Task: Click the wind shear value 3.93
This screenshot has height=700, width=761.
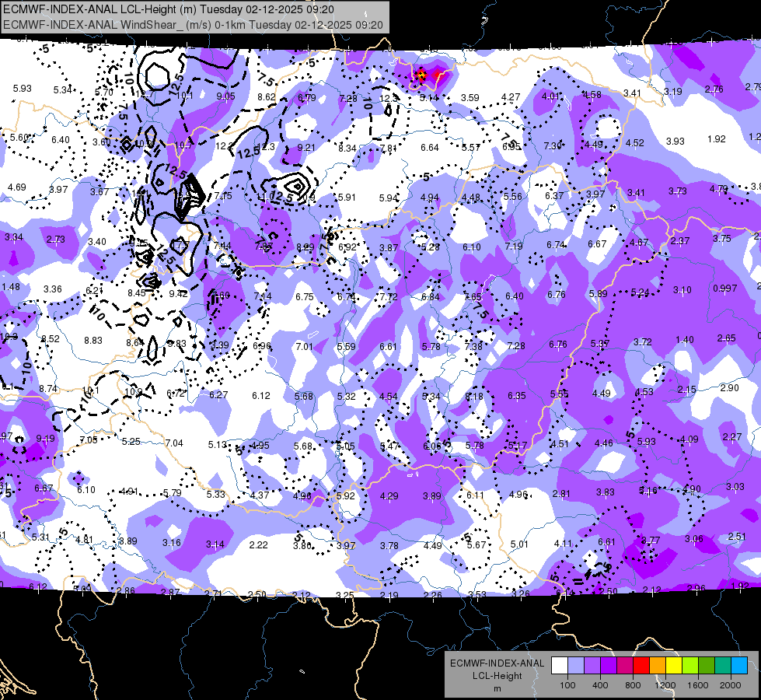Action: point(675,141)
